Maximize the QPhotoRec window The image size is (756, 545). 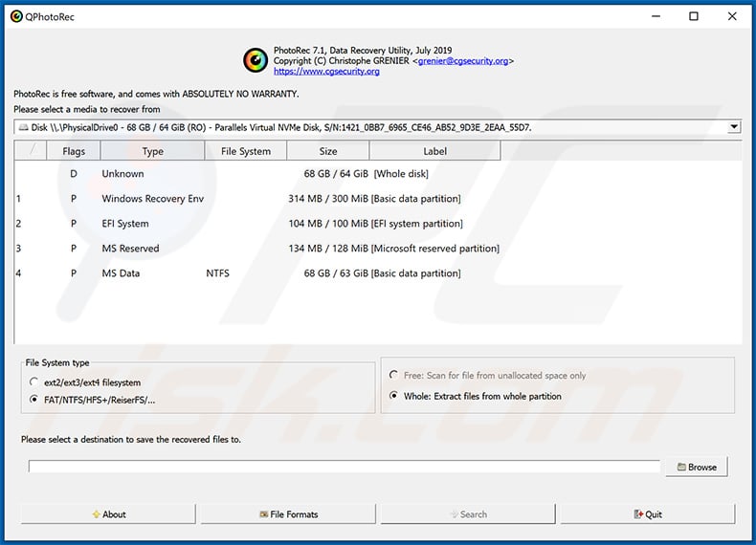pos(694,16)
